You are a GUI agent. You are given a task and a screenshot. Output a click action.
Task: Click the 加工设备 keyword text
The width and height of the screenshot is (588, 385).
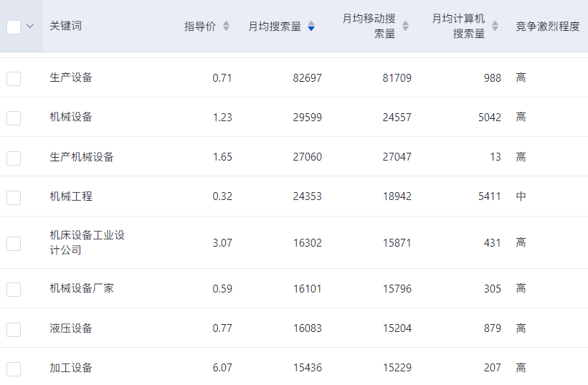71,368
